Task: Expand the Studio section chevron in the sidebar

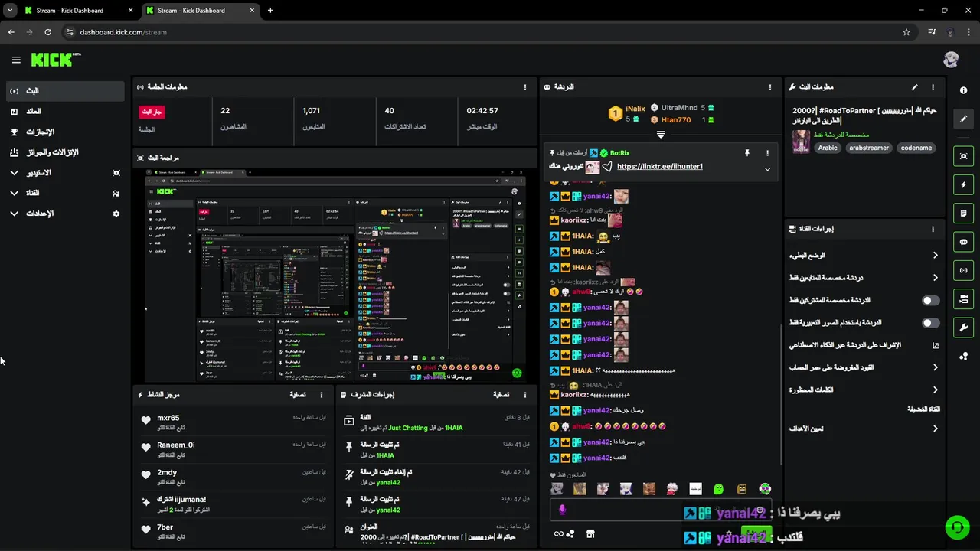Action: click(15, 173)
